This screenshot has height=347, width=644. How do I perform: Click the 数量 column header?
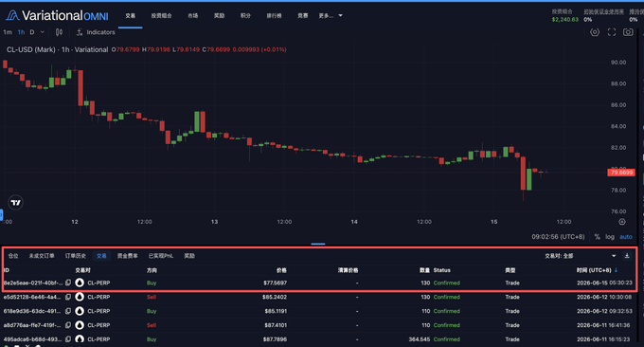[424, 270]
